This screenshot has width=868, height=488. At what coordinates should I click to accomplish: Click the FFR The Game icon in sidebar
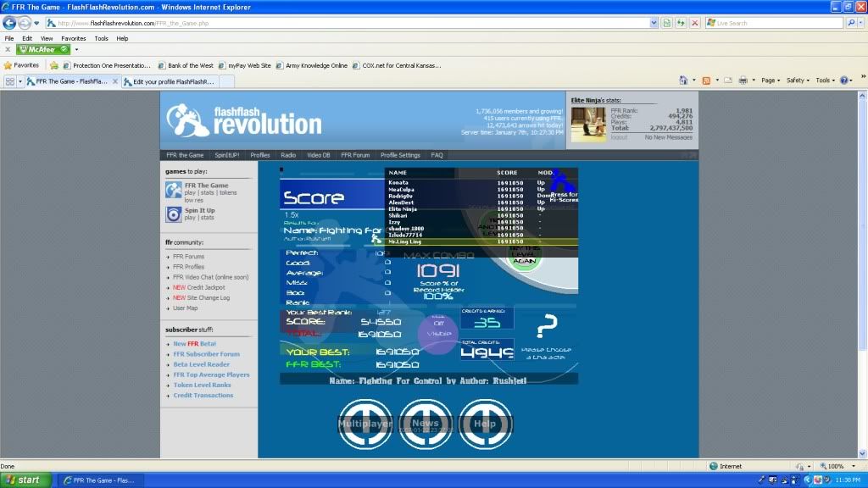(x=173, y=190)
